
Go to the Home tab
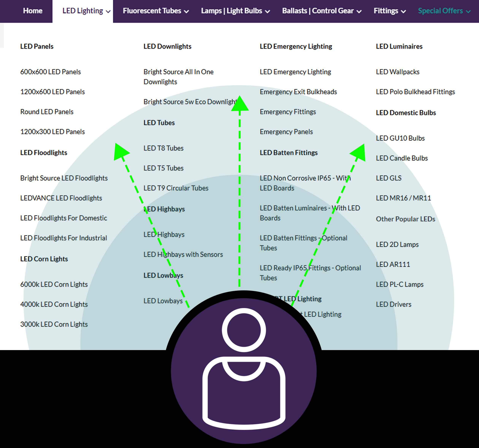point(33,11)
